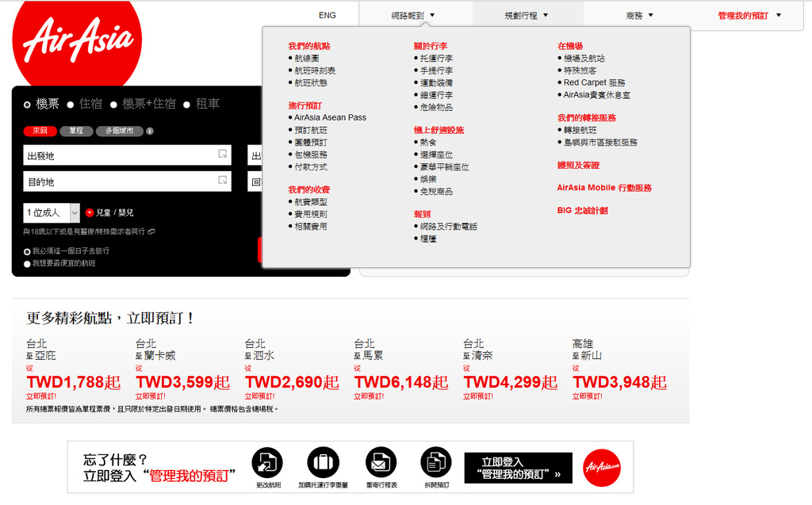Click 立即登入 管理我的預訂 black button
This screenshot has height=505, width=812.
click(x=519, y=468)
